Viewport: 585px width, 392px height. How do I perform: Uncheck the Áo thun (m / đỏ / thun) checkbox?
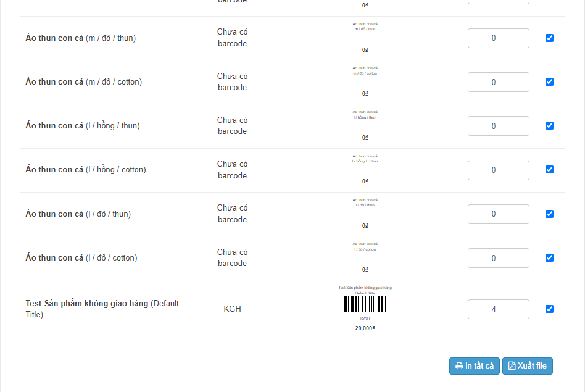549,38
